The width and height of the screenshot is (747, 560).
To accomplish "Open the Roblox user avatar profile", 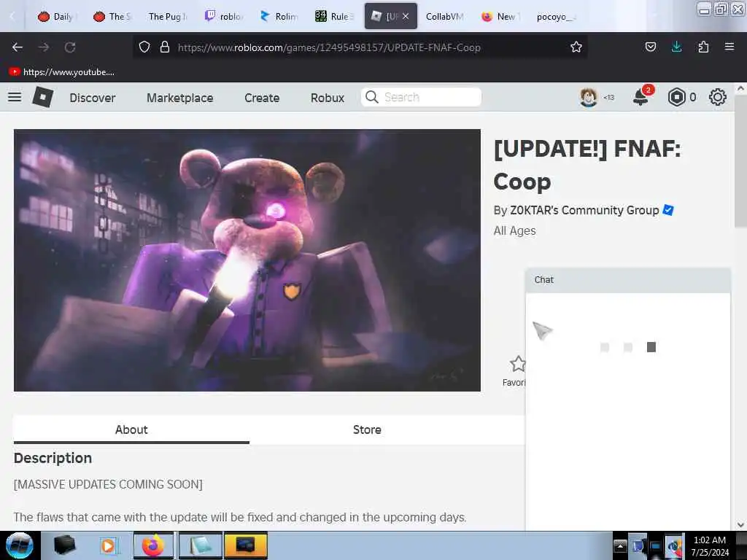I will (x=589, y=97).
